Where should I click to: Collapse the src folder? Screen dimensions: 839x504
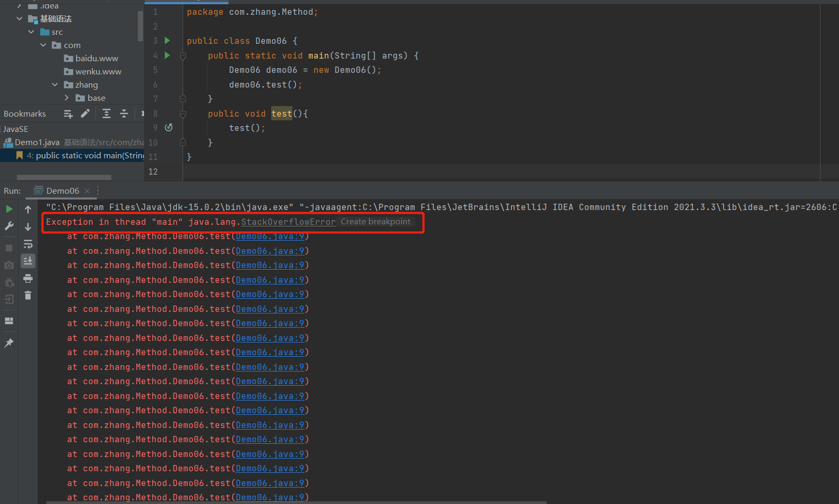(x=31, y=32)
